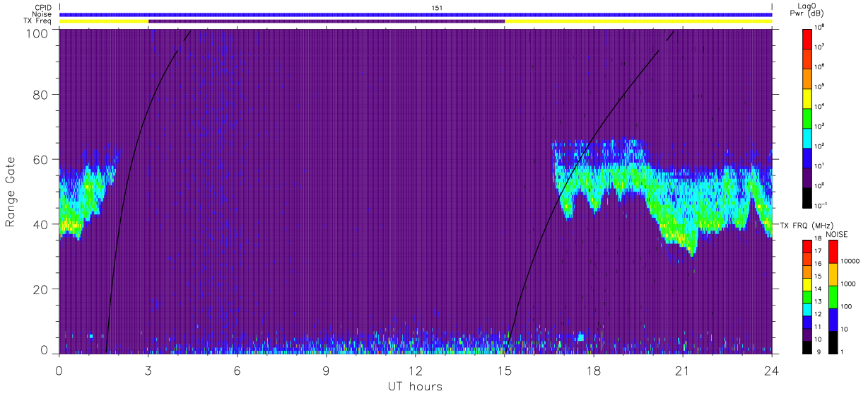Viewport: 868px width, 401px height.
Task: Select the blue Noise bar
Action: [x=416, y=14]
